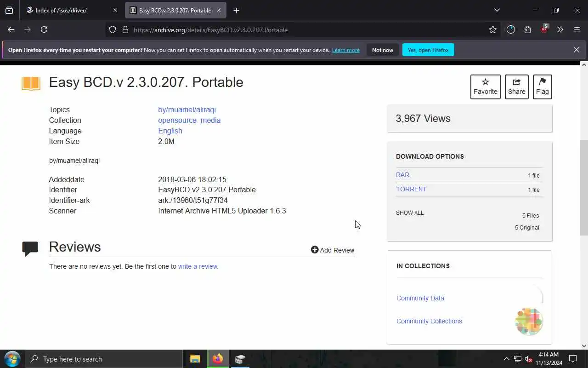Image resolution: width=588 pixels, height=368 pixels.
Task: Open the opensource_media collection link
Action: 189,120
